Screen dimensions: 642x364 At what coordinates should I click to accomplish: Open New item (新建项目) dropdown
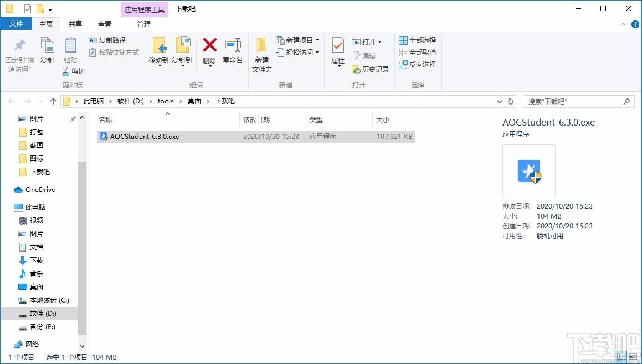(x=297, y=40)
